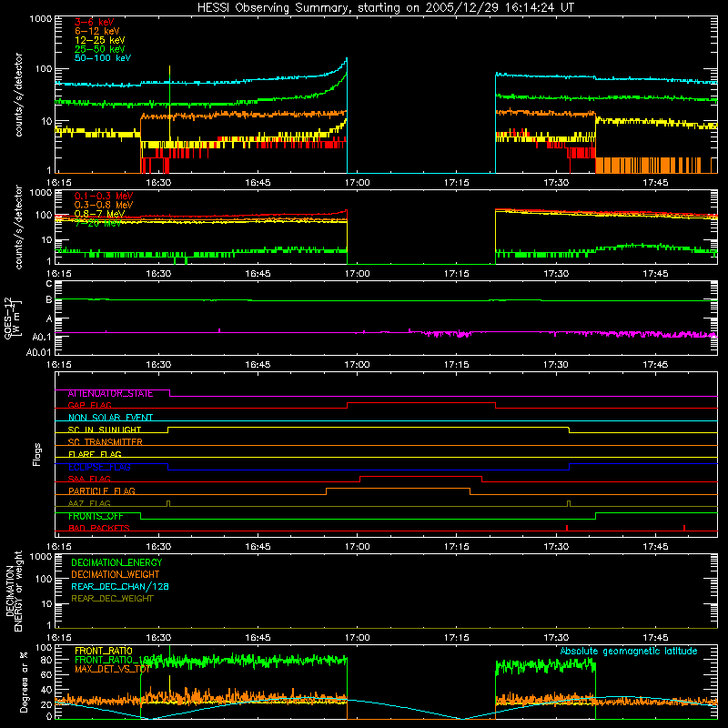Select the SC_IN_SUNLIGHT flag label
This screenshot has width=728, height=728.
[x=105, y=430]
